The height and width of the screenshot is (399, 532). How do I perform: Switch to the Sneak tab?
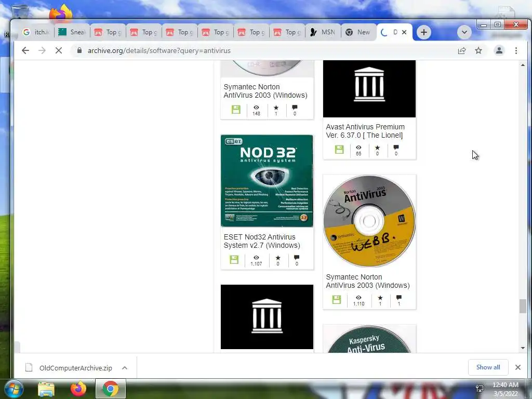72,32
